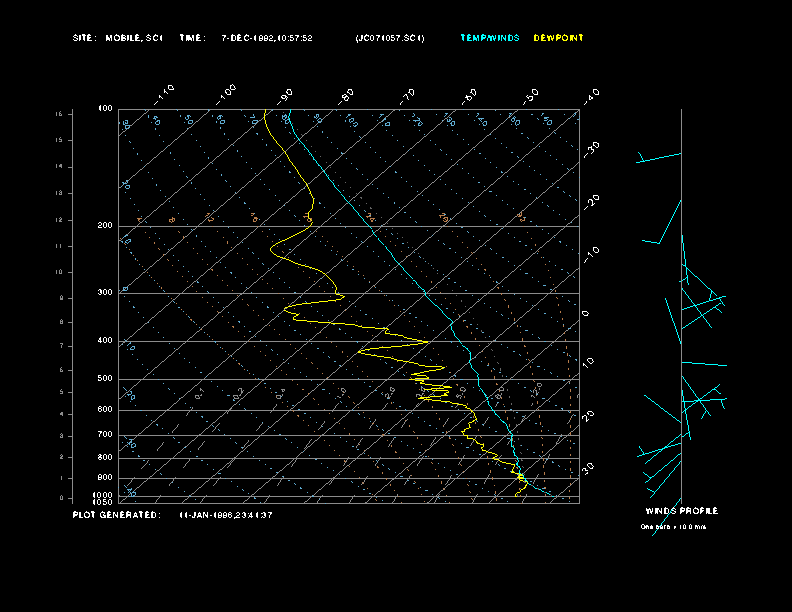The image size is (792, 612).
Task: Click the '1050' pressure level label
Action: point(103,502)
